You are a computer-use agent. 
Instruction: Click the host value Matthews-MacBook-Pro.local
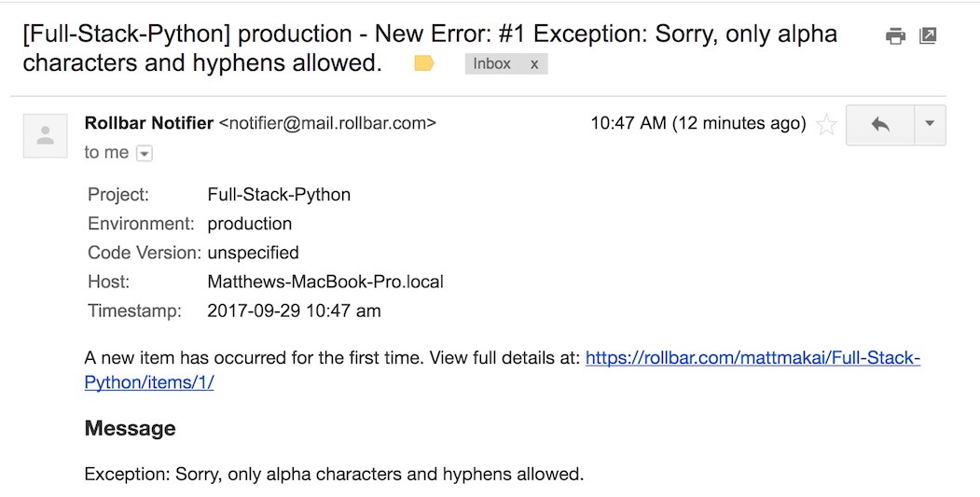pos(325,282)
